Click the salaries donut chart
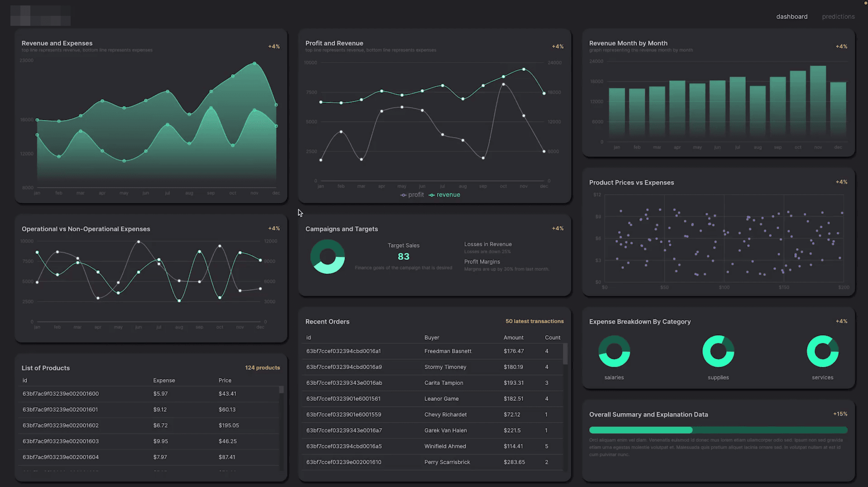Image resolution: width=868 pixels, height=487 pixels. click(614, 351)
